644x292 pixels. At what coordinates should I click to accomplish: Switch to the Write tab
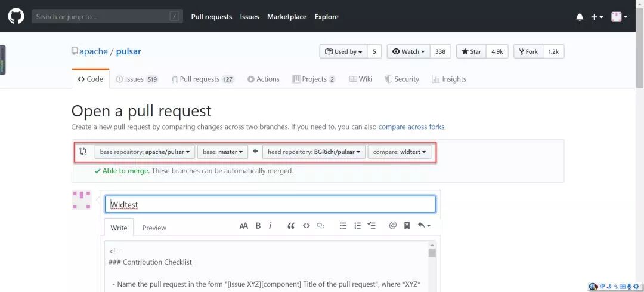[x=119, y=228]
